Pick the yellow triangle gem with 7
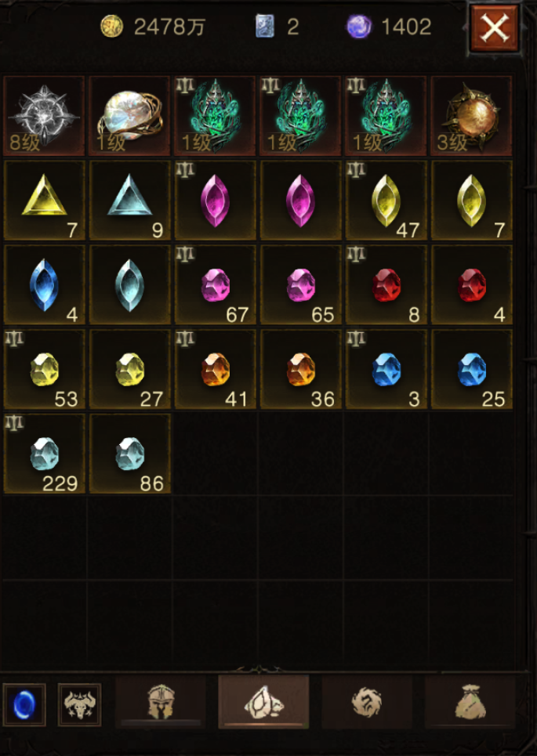 tap(44, 200)
